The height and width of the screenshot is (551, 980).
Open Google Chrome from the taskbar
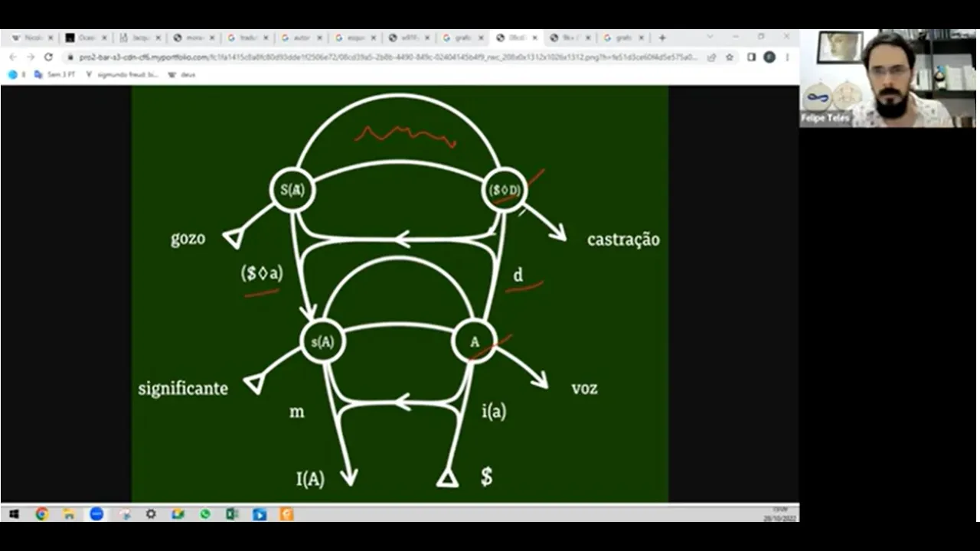[x=41, y=514]
